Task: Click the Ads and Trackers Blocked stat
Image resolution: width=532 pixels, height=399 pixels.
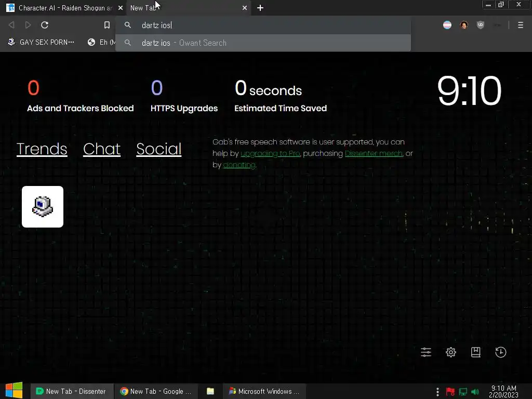Action: (80, 96)
